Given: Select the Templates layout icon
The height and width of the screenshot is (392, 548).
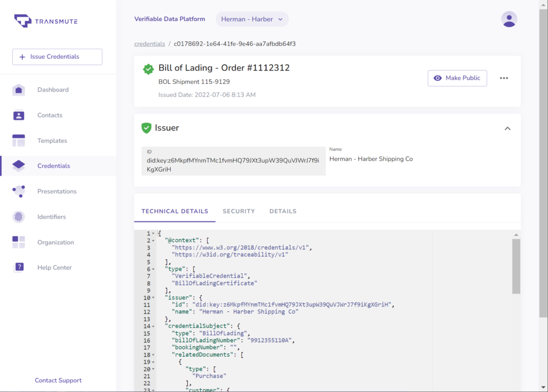Looking at the screenshot, I should pyautogui.click(x=19, y=141).
